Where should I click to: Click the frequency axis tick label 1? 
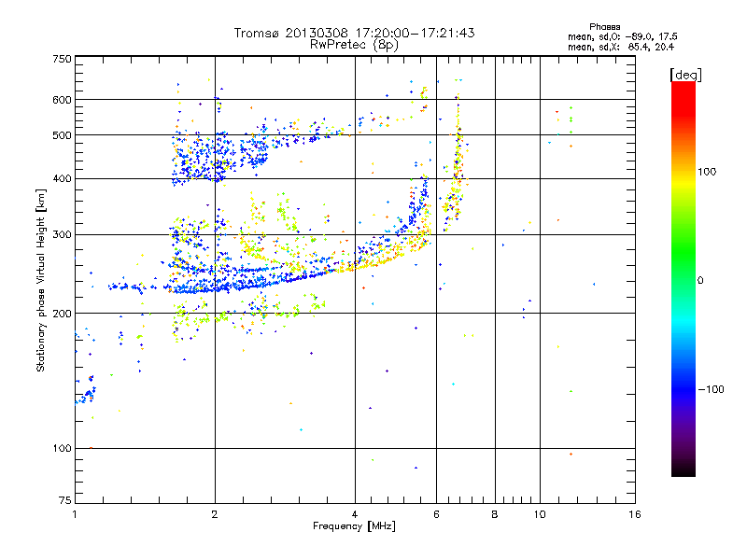pos(75,514)
